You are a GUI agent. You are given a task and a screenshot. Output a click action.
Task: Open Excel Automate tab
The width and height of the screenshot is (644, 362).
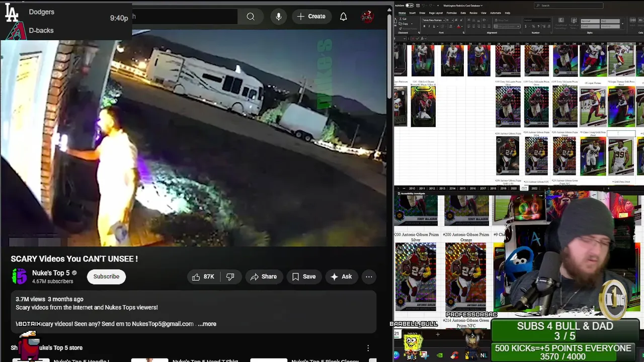point(496,13)
